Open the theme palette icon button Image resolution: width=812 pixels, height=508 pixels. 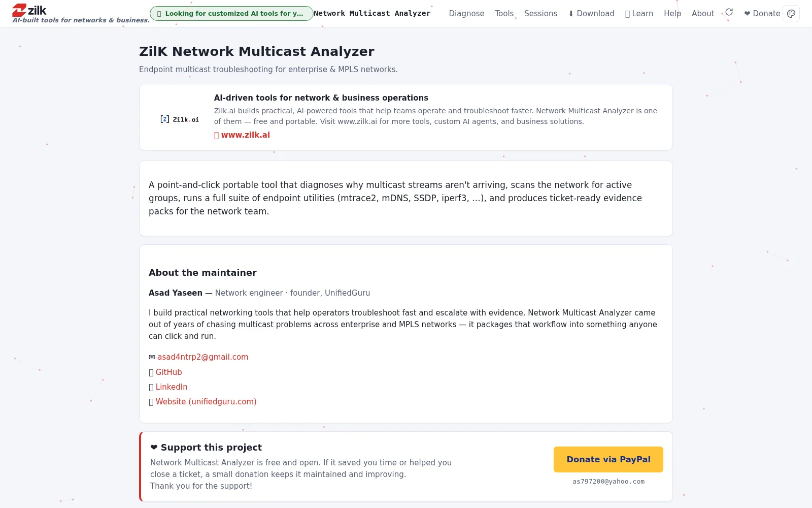791,14
